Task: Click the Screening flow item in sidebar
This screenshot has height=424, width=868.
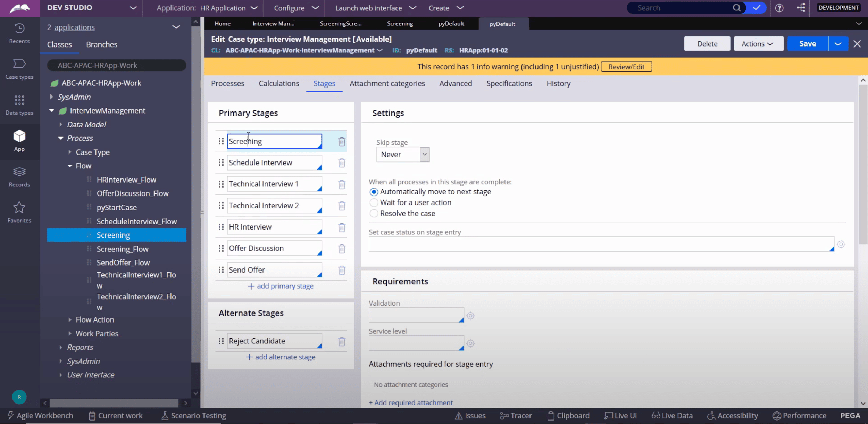Action: coord(113,235)
